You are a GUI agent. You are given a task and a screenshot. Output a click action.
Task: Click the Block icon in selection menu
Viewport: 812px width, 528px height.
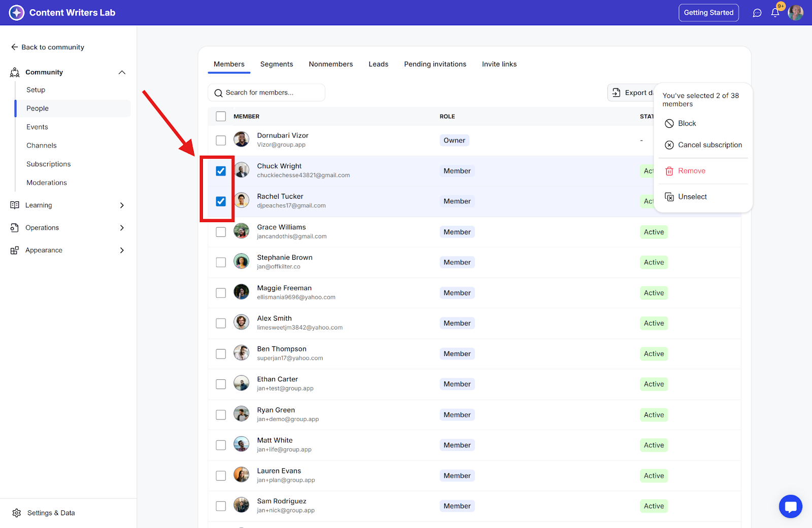[669, 123]
